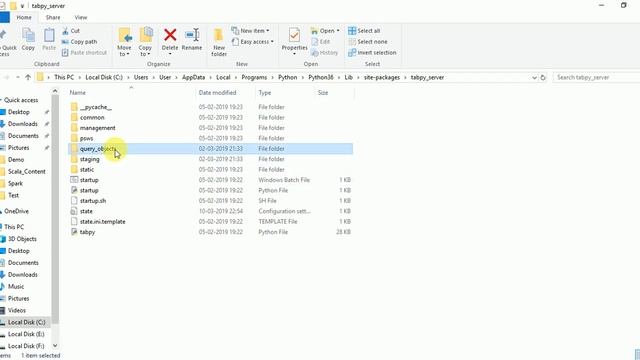Open Downloads under Quick access
Image resolution: width=640 pixels, height=360 pixels.
coord(23,124)
